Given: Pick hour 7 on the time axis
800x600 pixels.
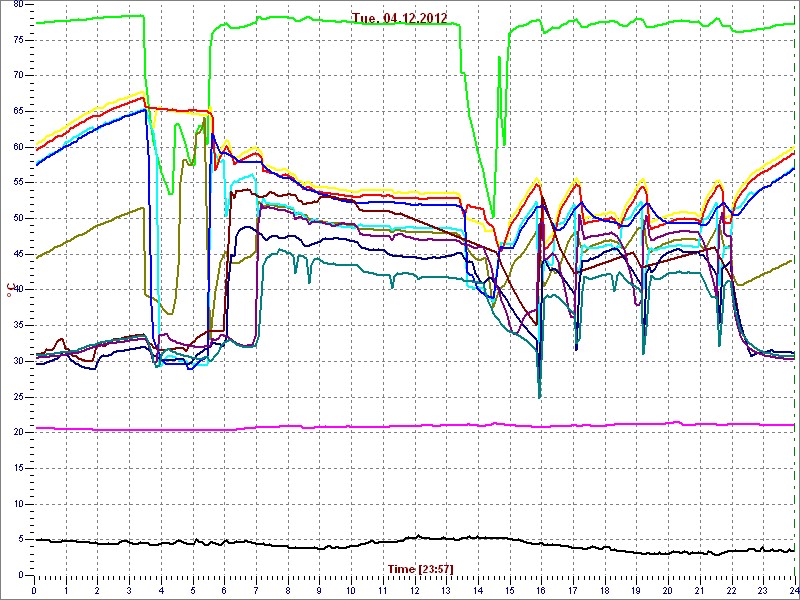Looking at the screenshot, I should [256, 591].
